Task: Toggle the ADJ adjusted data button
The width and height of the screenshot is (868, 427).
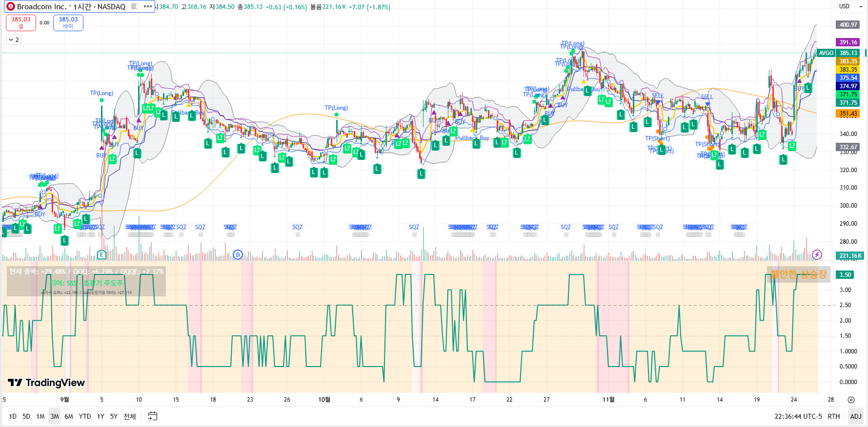Action: click(855, 416)
